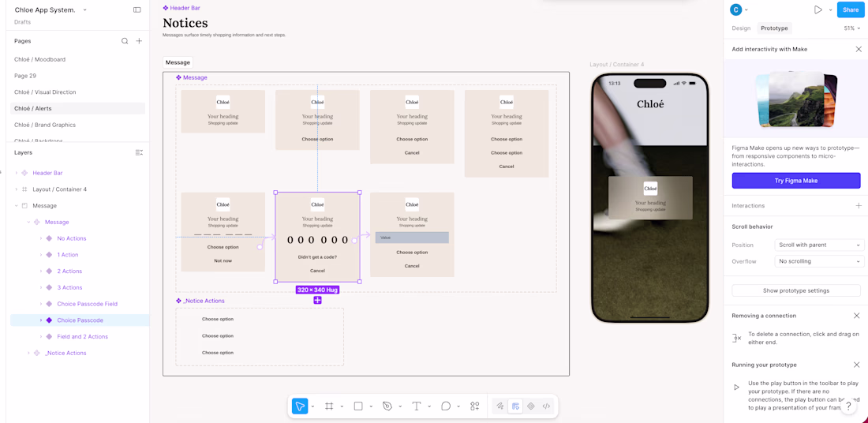The image size is (868, 423).
Task: Click Show prototype settings button
Action: tap(796, 290)
